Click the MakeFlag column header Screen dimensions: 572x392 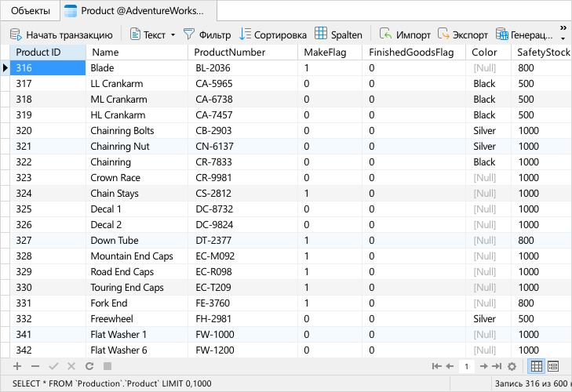click(330, 53)
